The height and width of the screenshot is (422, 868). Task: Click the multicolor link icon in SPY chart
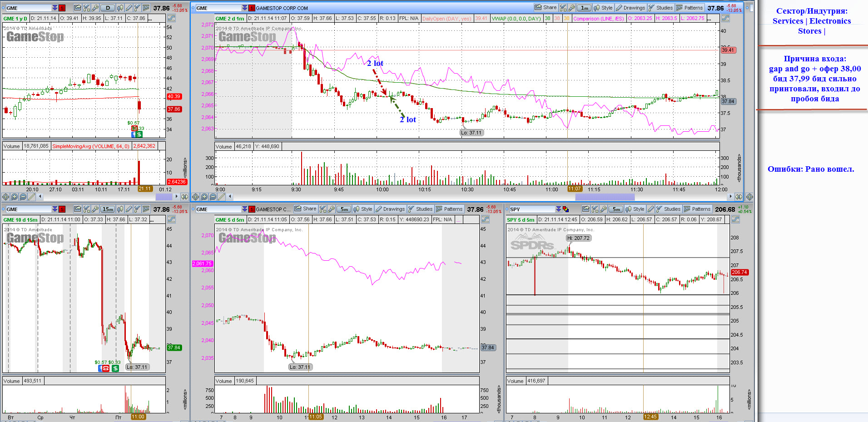[565, 209]
